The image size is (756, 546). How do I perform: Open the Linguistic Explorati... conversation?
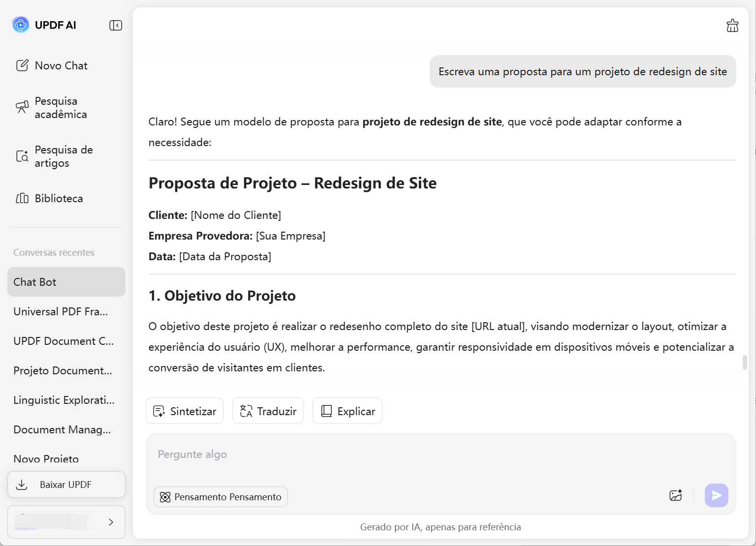tap(64, 400)
